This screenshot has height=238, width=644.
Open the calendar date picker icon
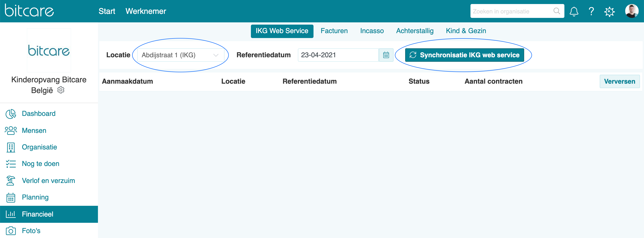[386, 55]
